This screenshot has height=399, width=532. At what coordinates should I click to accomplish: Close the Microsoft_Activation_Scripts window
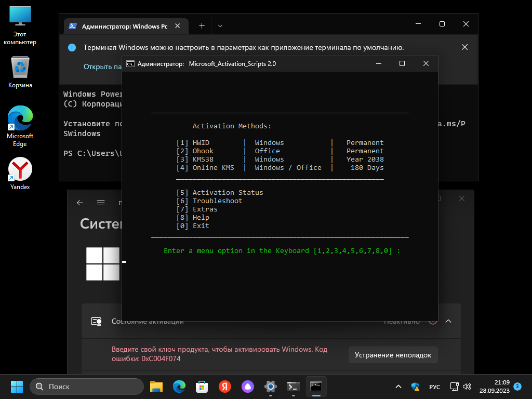pyautogui.click(x=426, y=63)
